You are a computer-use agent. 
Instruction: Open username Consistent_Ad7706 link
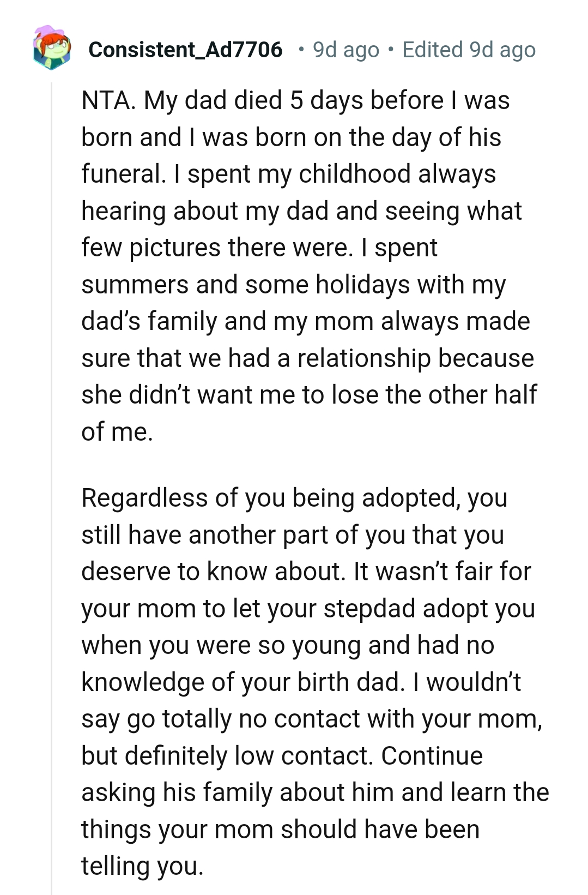(186, 50)
